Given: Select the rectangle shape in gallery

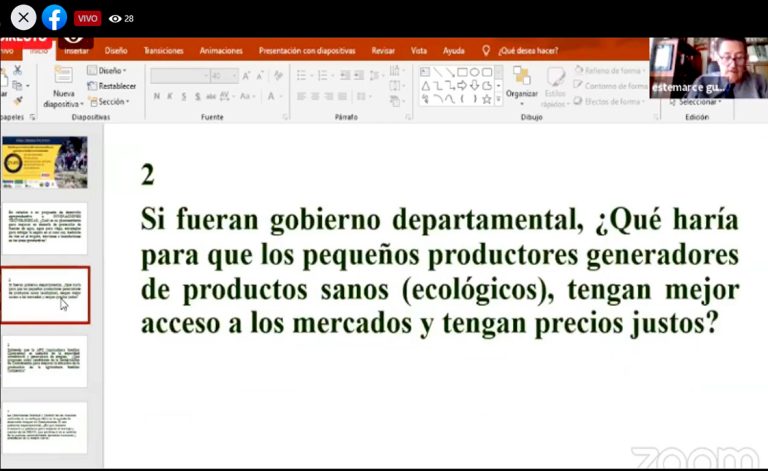Looking at the screenshot, I should [462, 72].
